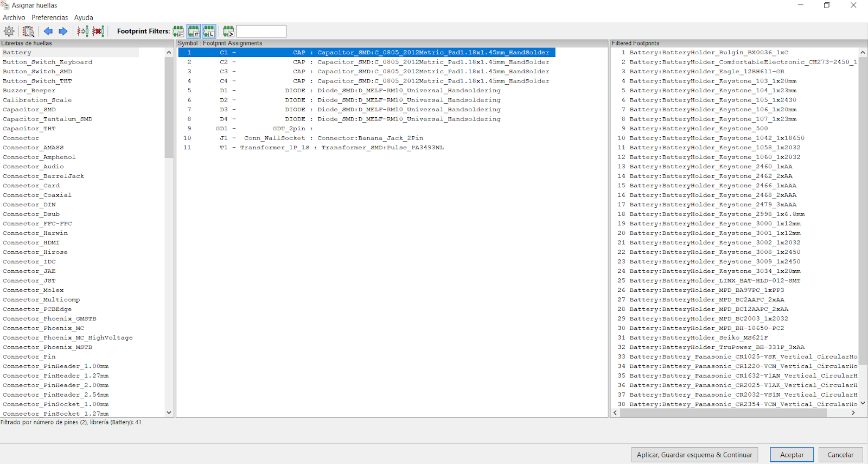The height and width of the screenshot is (464, 868).
Task: Select the Connector_Phoenix_MC_HighVoltage library
Action: (x=68, y=338)
